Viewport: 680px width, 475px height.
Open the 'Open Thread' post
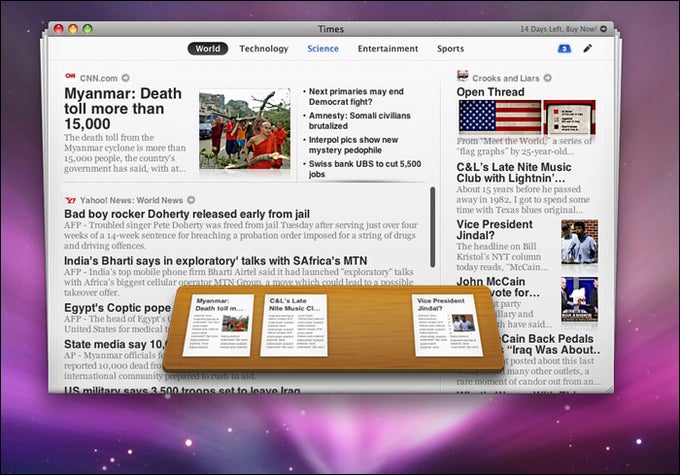coord(490,92)
